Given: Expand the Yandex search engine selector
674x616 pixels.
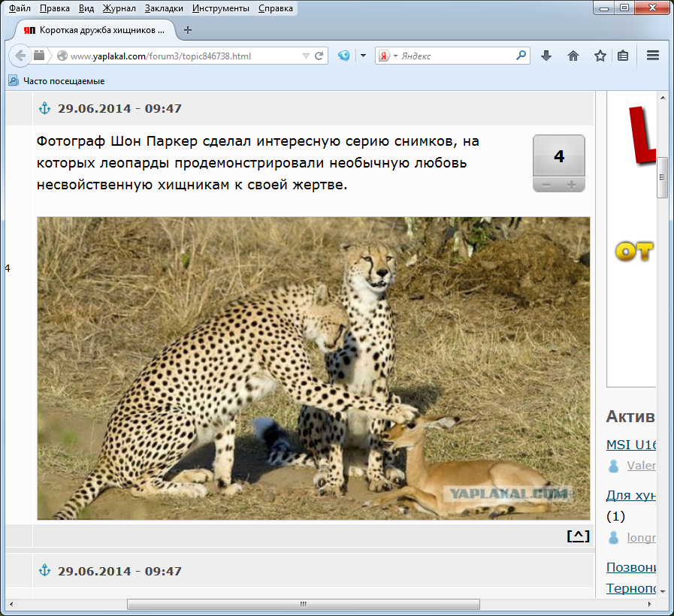Looking at the screenshot, I should point(387,56).
